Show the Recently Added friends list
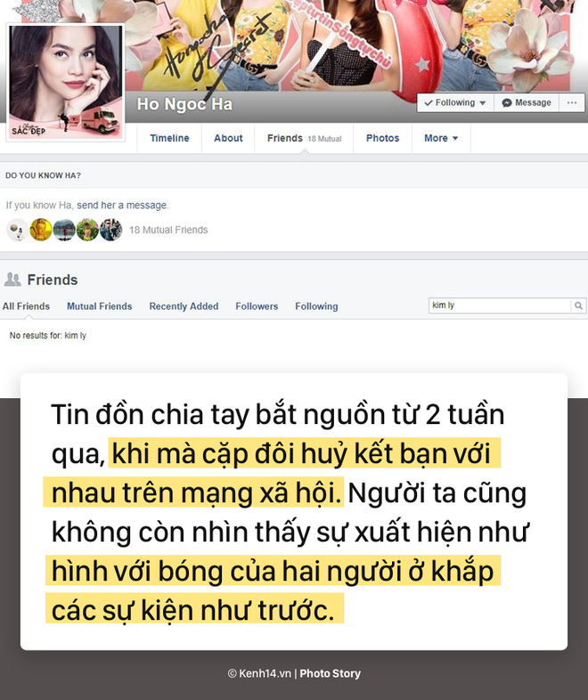Screen dimensions: 588x700 point(184,306)
